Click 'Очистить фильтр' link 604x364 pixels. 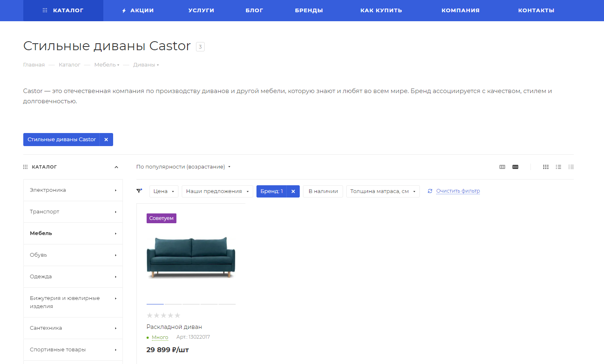[458, 191]
